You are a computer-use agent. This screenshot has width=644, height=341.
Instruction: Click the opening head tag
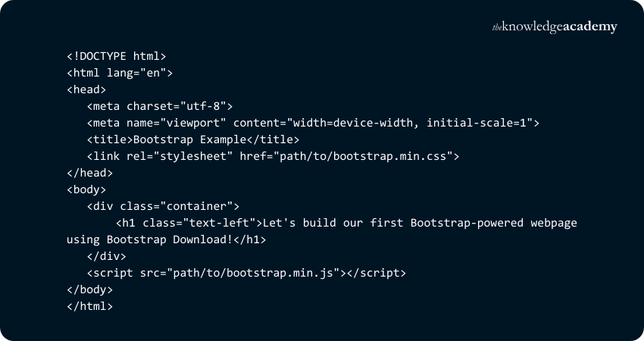pyautogui.click(x=86, y=89)
